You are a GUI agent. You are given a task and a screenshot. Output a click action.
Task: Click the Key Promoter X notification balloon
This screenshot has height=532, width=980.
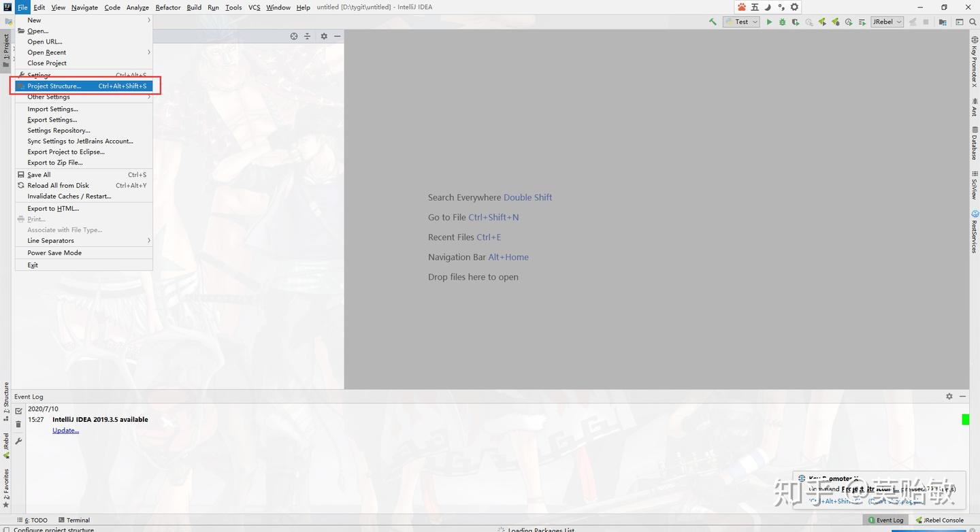coord(878,488)
